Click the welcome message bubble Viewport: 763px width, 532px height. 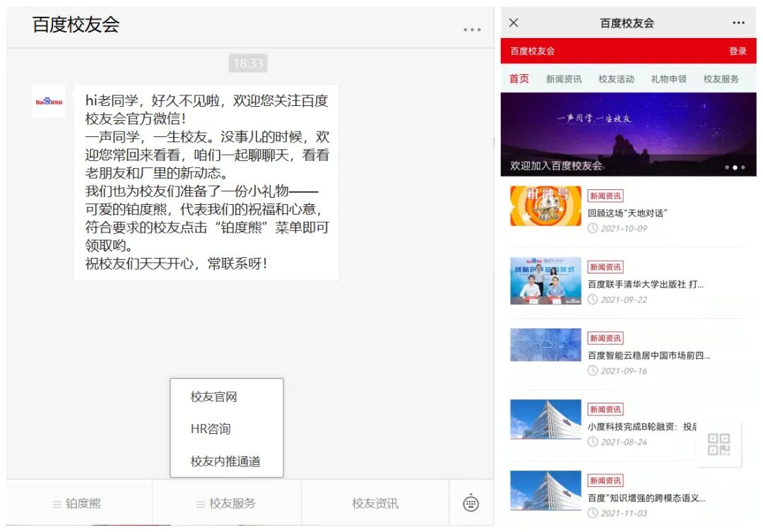(206, 182)
